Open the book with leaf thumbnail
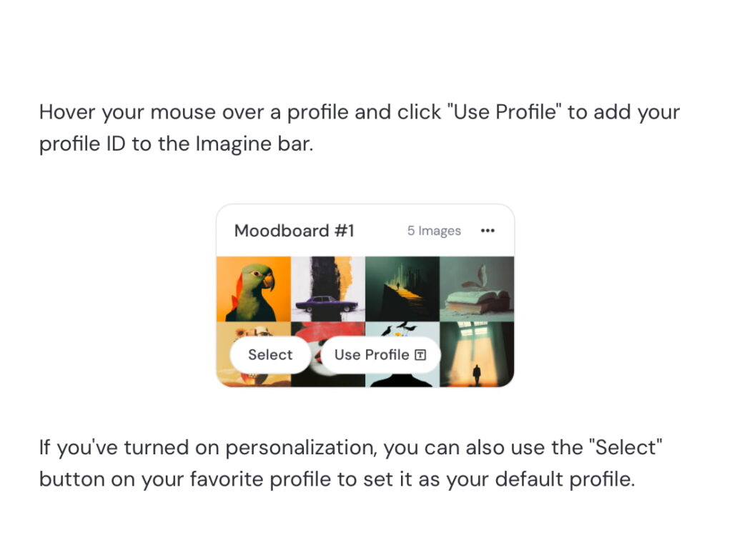 477,289
